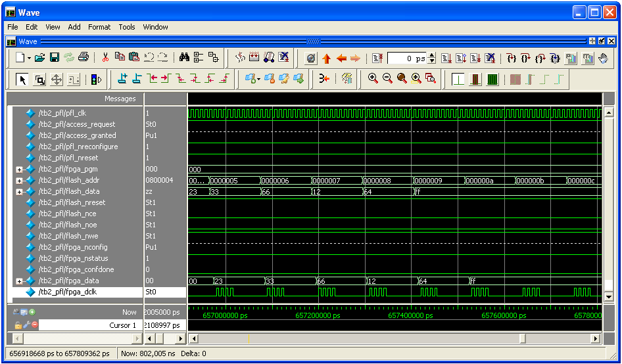This screenshot has width=622, height=364.
Task: Toggle the Select Mode arrow tool
Action: 22,79
